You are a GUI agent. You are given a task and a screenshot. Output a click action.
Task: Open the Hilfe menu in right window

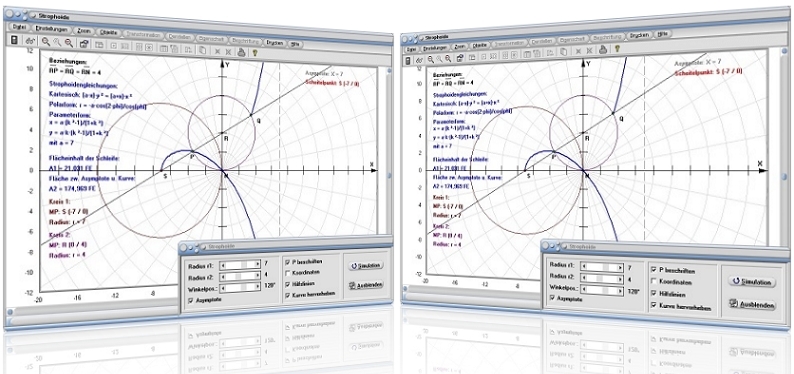(x=663, y=34)
